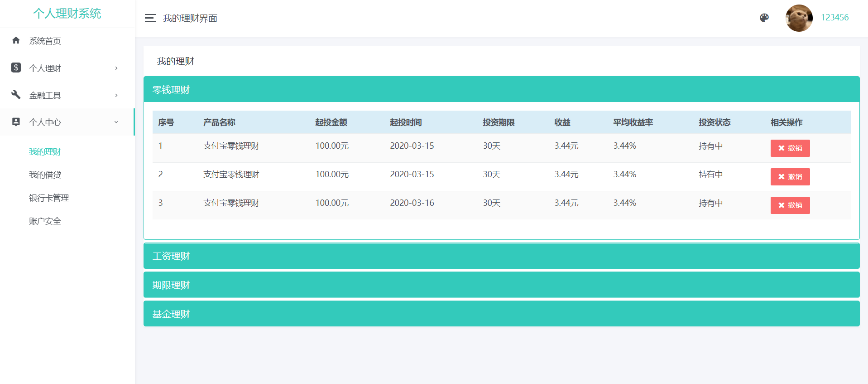The height and width of the screenshot is (384, 868).
Task: Click 持有中 status in row 1
Action: click(x=710, y=146)
